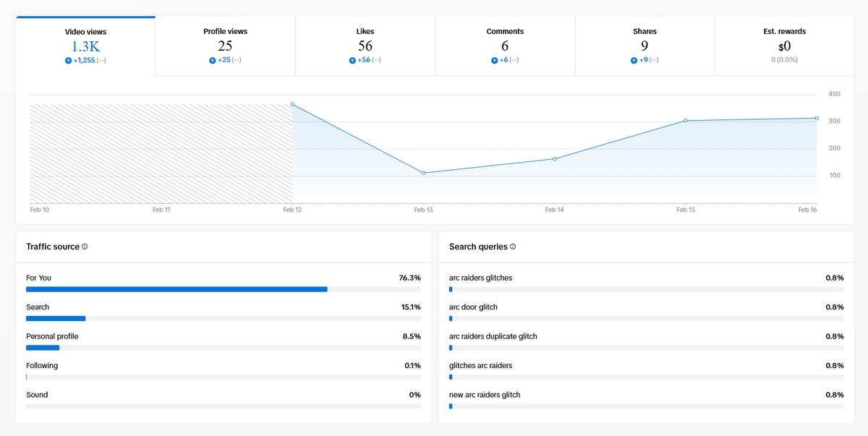Click the 8.5% value
This screenshot has height=436, width=868.
point(412,336)
